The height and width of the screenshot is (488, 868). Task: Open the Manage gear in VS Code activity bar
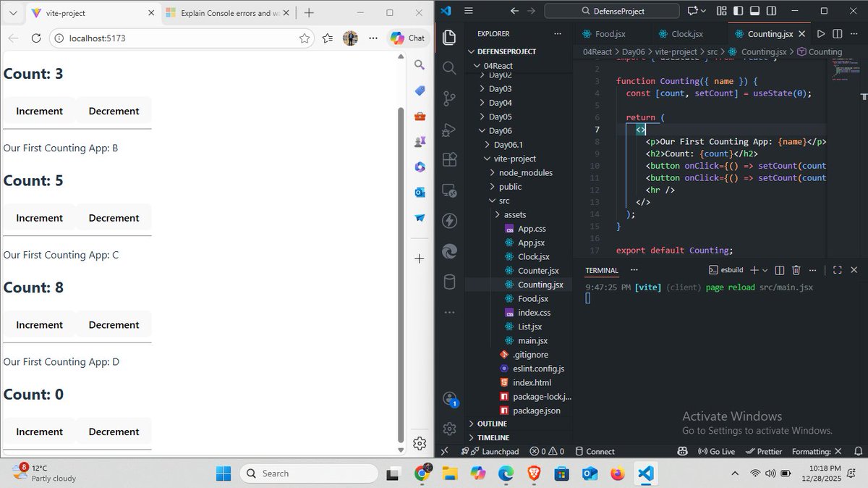pyautogui.click(x=449, y=429)
